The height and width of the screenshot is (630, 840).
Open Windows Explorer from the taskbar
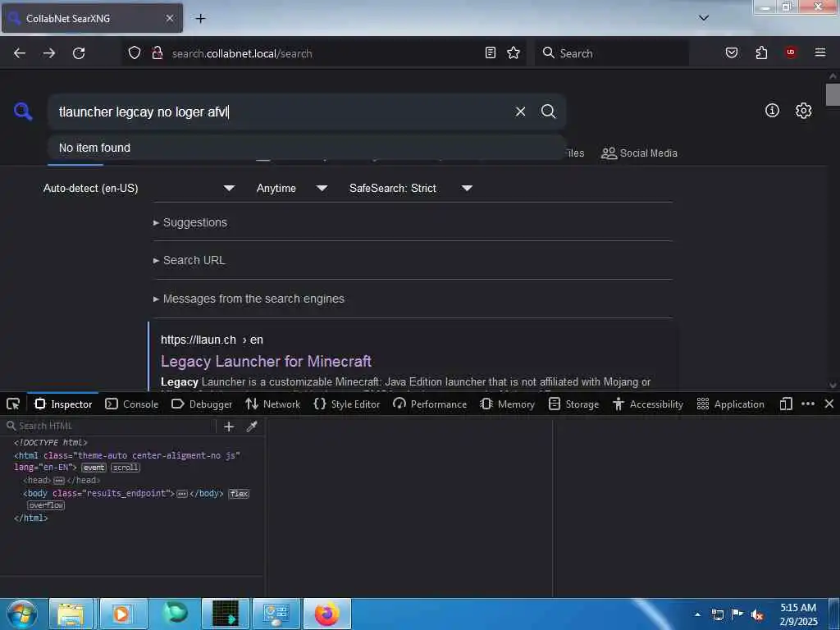(71, 614)
